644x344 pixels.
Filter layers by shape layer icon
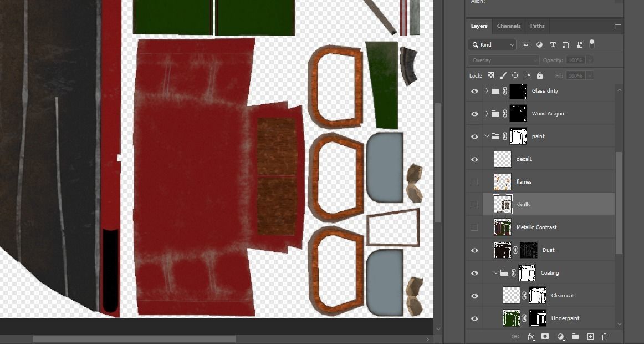[566, 45]
